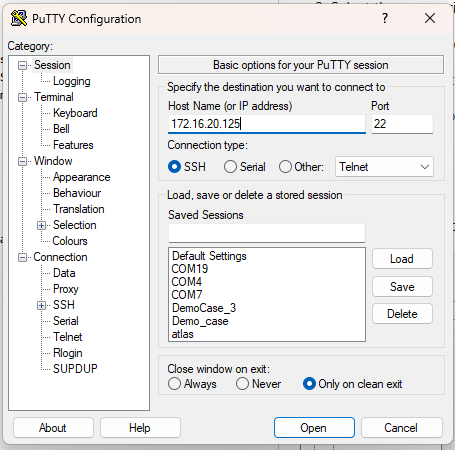Open the Terminal category
The height and width of the screenshot is (450, 455).
point(54,97)
